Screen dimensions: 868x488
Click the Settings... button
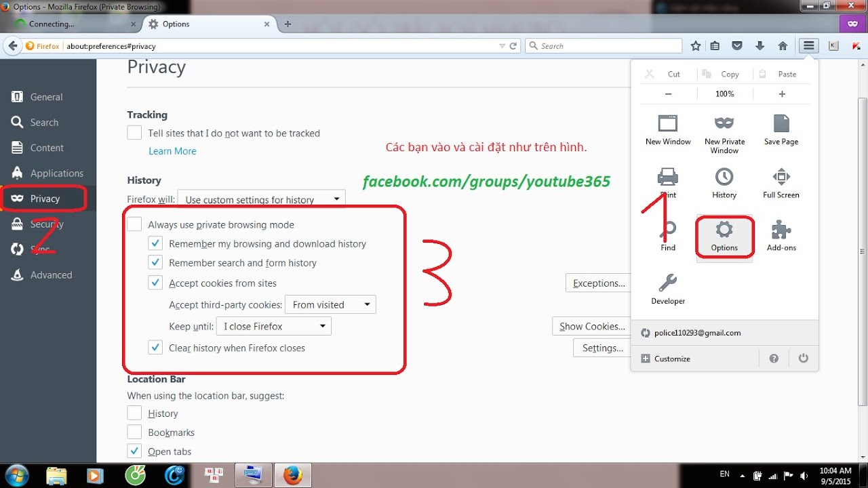(x=602, y=348)
